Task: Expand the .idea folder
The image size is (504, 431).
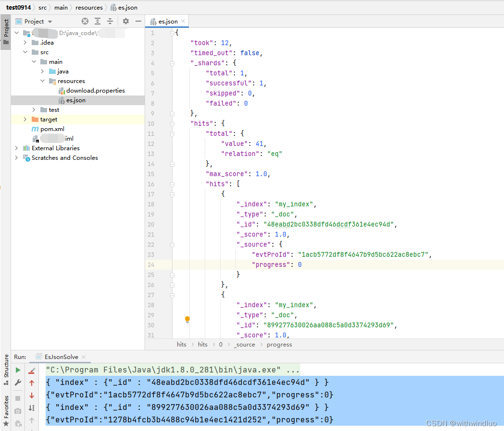Action: tap(25, 42)
